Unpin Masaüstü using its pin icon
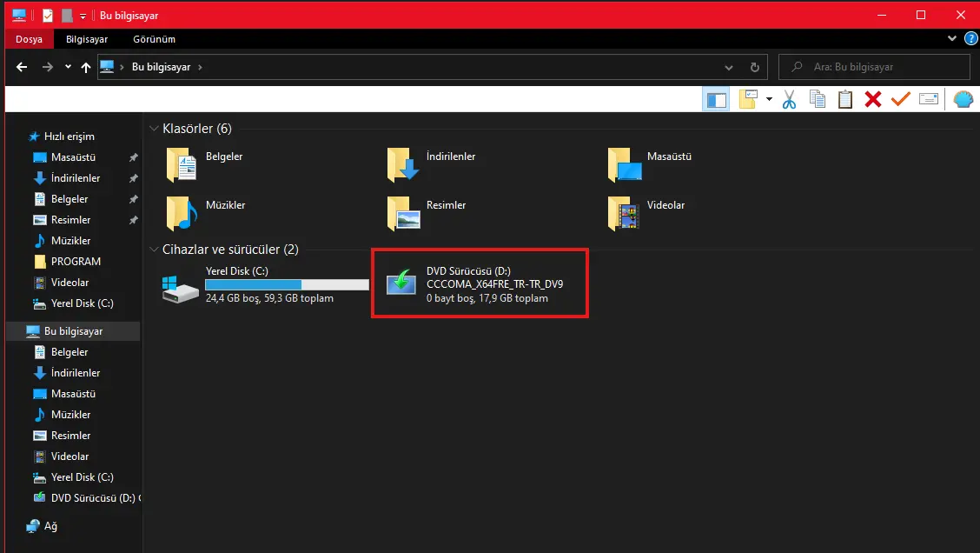 (x=133, y=157)
